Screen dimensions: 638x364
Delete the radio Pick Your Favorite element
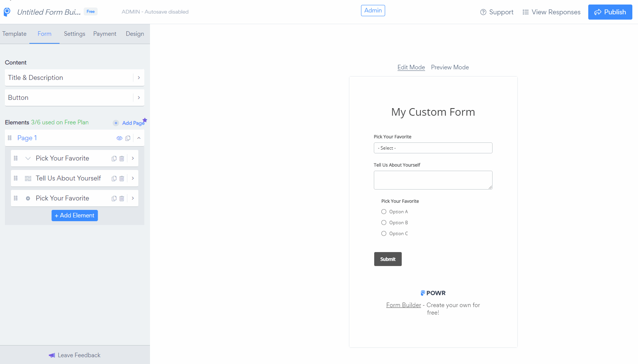122,199
